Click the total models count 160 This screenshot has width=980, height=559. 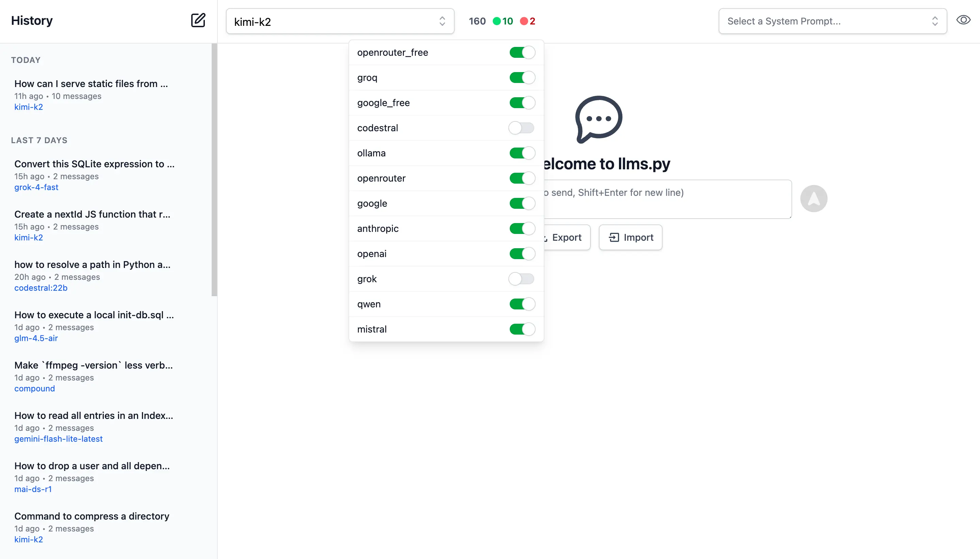point(477,21)
